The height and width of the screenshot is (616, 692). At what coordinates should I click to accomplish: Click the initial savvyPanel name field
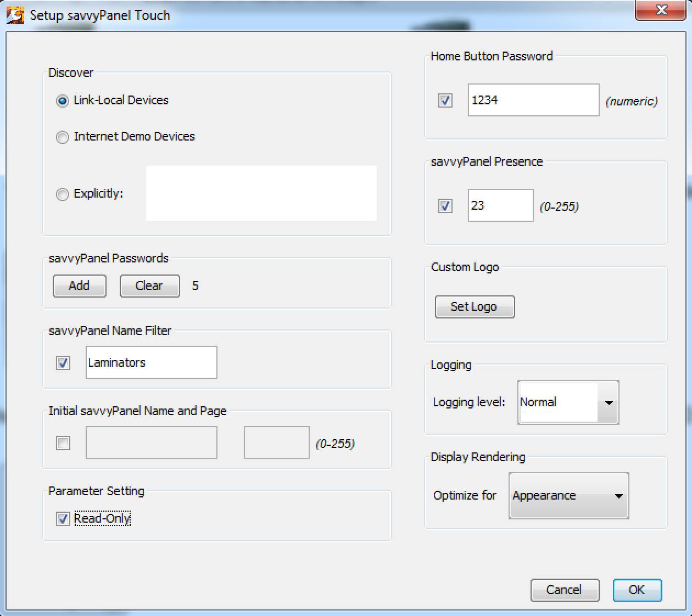[x=151, y=443]
